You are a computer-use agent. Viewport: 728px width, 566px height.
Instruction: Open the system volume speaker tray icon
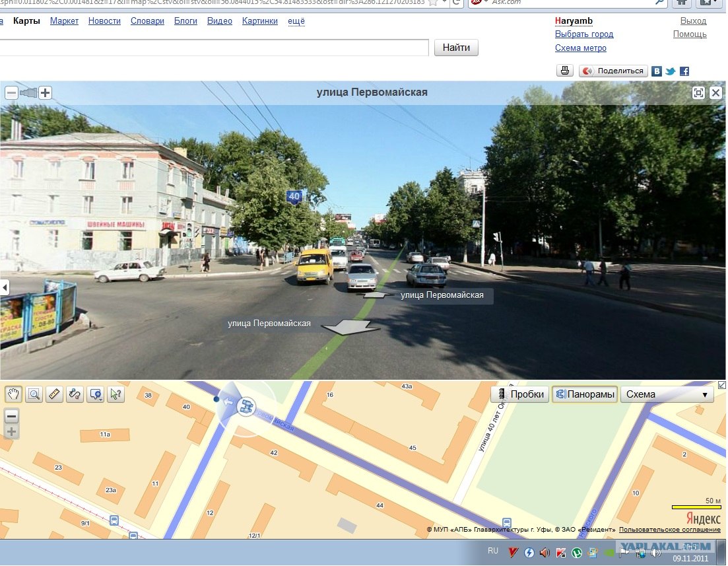tap(655, 553)
